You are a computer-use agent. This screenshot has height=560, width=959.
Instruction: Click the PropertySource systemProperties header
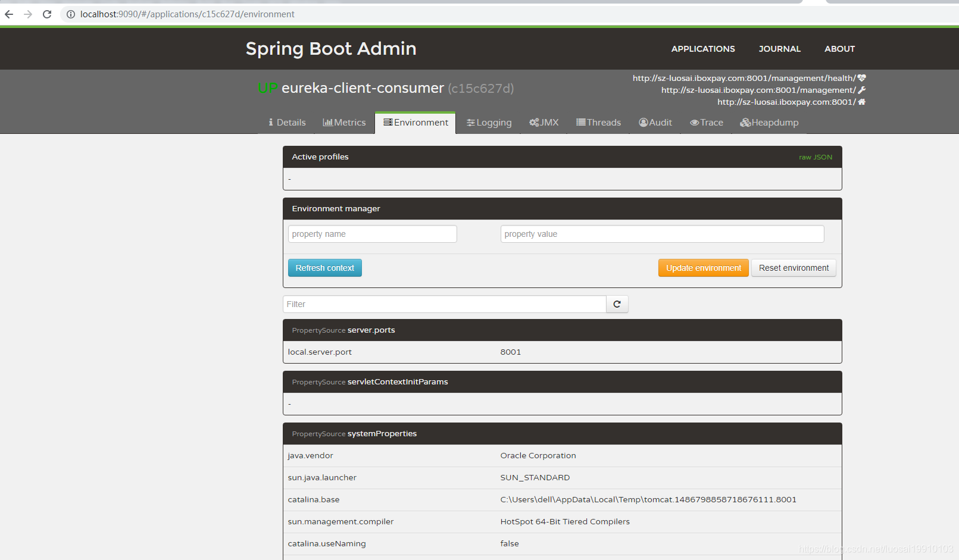pos(563,434)
